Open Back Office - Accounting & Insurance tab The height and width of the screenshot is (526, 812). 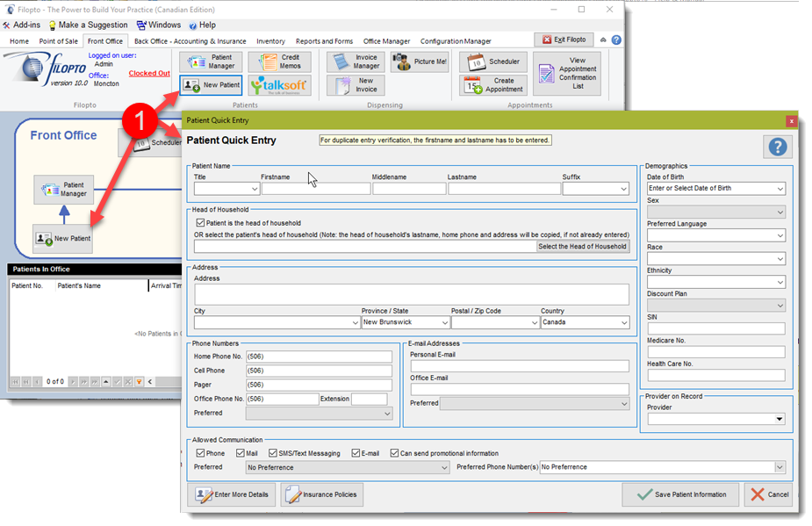click(190, 41)
